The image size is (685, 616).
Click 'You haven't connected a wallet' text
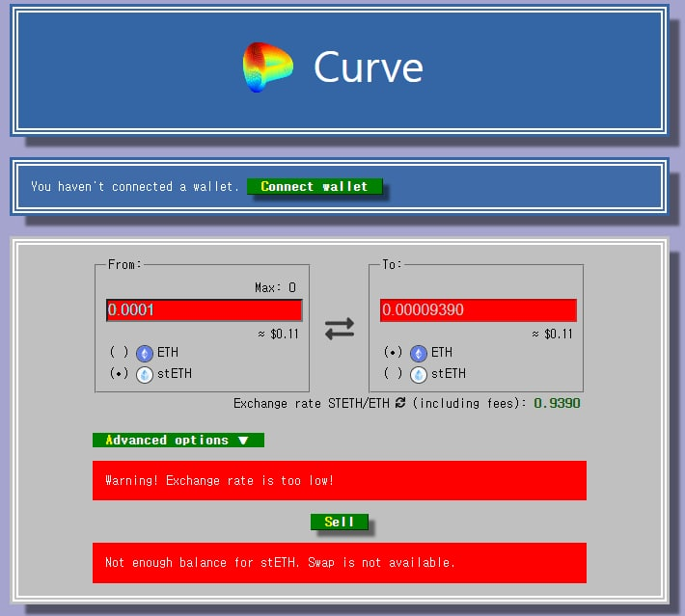[135, 186]
